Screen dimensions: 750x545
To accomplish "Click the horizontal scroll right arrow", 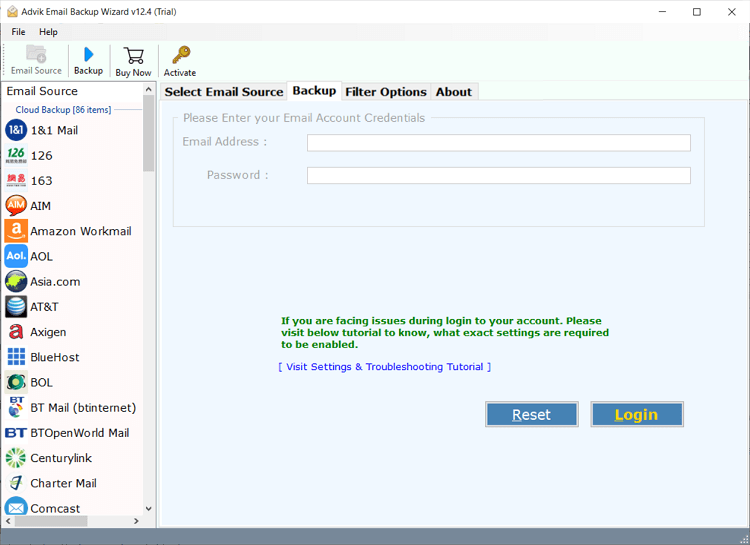I will [x=136, y=521].
